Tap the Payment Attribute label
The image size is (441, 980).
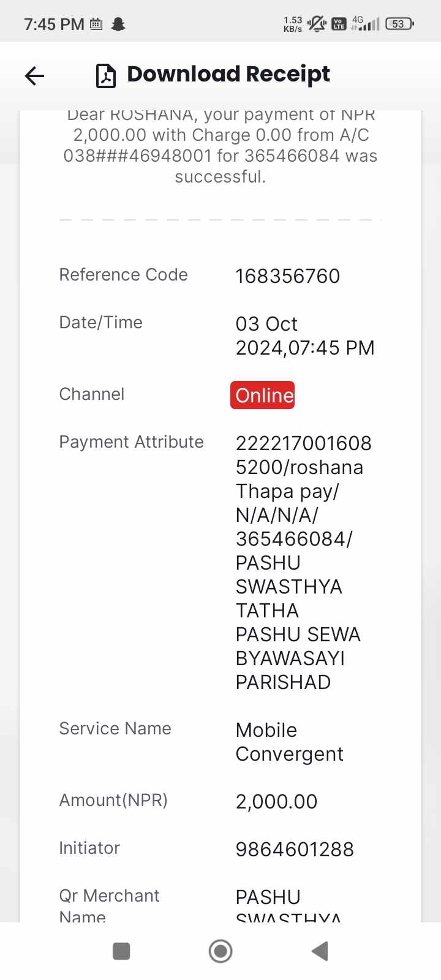[131, 442]
